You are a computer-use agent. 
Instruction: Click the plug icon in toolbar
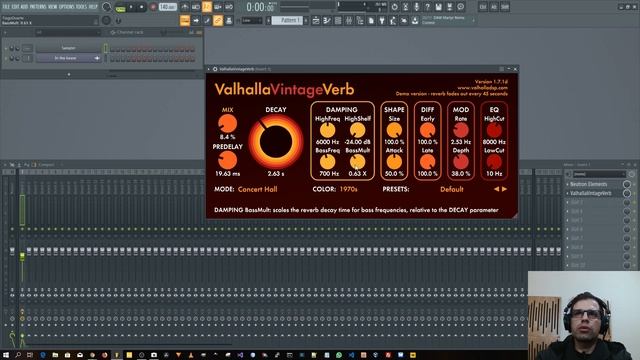tap(382, 20)
